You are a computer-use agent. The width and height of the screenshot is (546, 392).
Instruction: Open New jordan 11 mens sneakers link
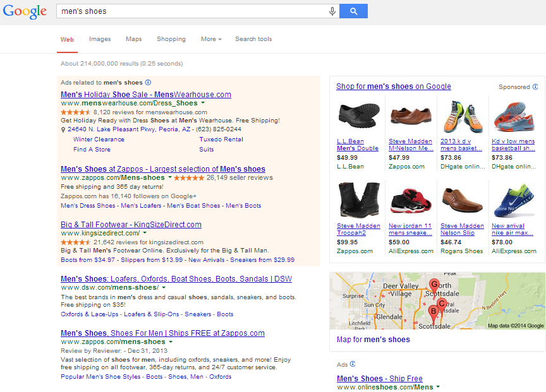coord(410,229)
